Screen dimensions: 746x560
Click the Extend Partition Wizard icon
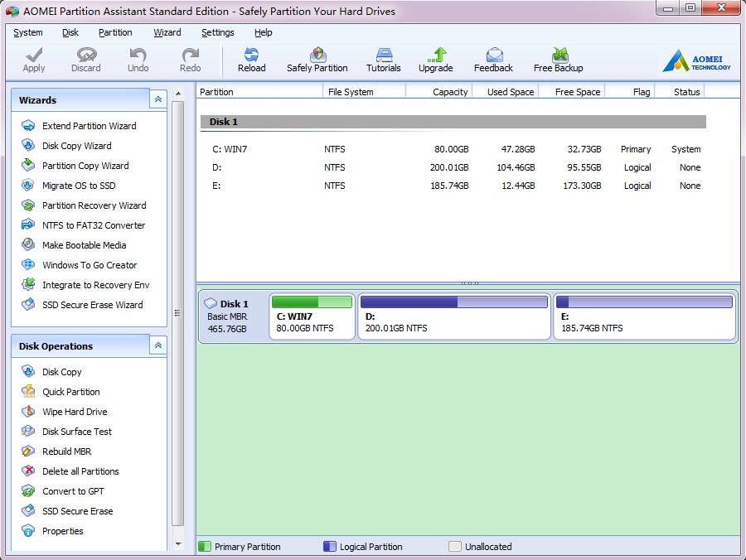[28, 126]
